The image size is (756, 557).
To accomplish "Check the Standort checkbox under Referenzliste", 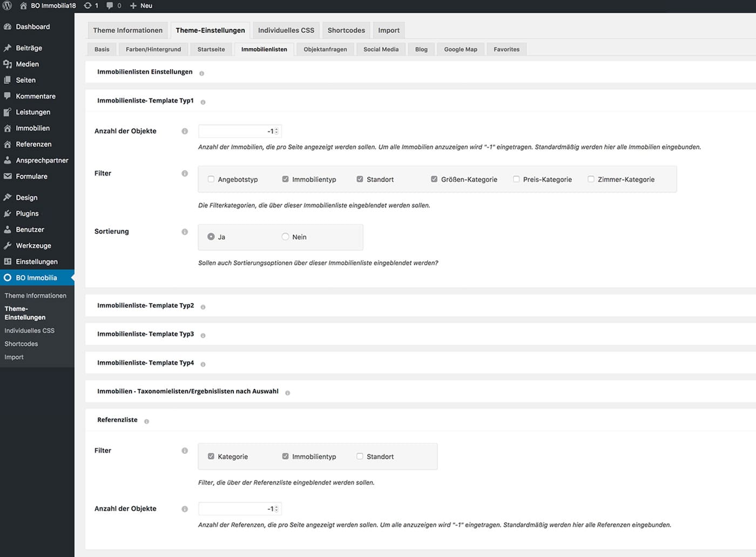I will (x=360, y=457).
